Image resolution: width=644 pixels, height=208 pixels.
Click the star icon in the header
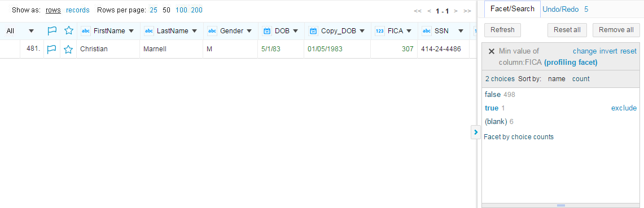click(68, 31)
